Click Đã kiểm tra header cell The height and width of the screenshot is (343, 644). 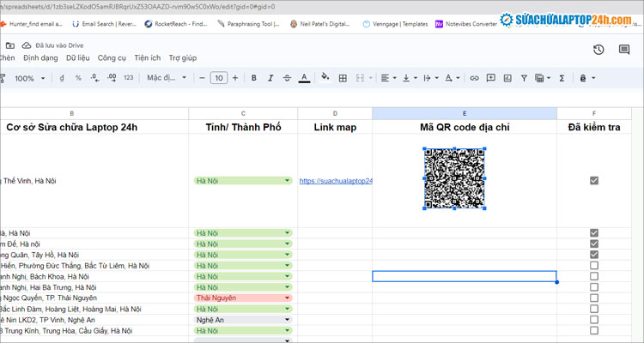coord(594,127)
